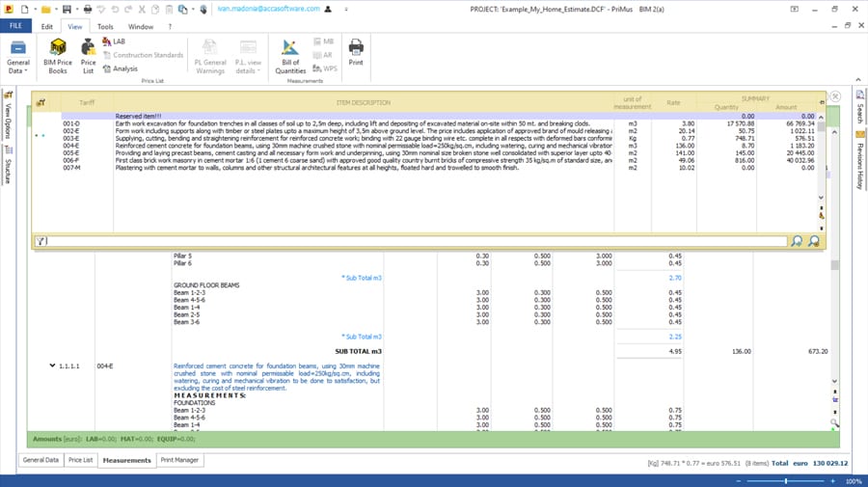Open the Analysis ribbon item

click(121, 68)
